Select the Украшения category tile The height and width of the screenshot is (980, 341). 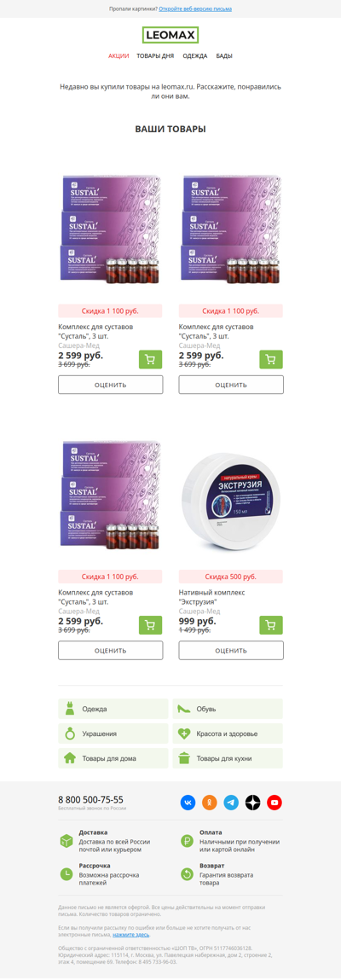point(113,734)
